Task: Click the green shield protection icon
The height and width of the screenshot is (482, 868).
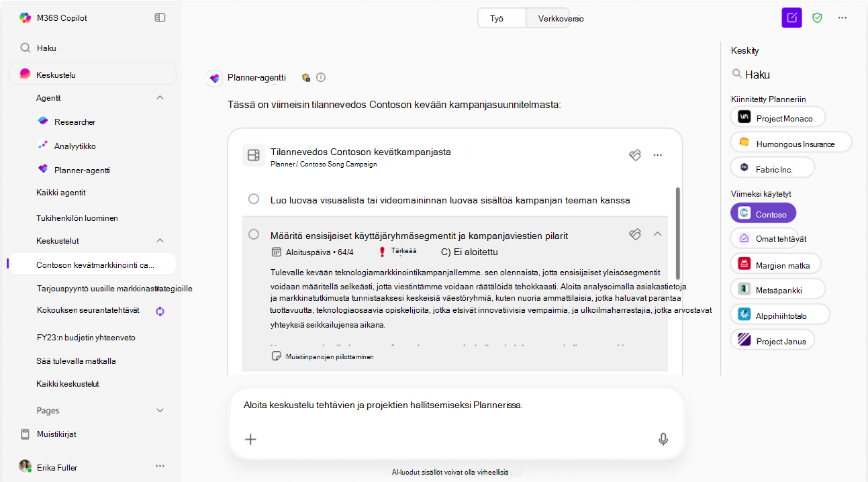Action: tap(817, 17)
